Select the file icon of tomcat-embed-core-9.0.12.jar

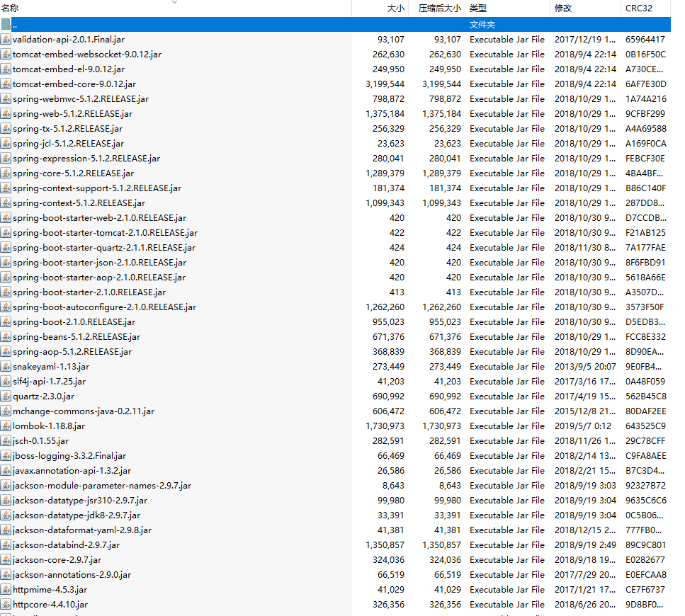pyautogui.click(x=6, y=84)
